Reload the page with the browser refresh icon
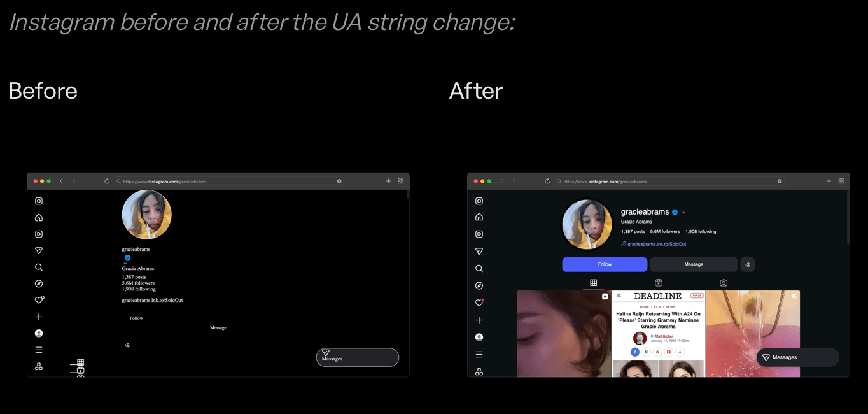Screen dimensions: 868x414 click(x=547, y=181)
